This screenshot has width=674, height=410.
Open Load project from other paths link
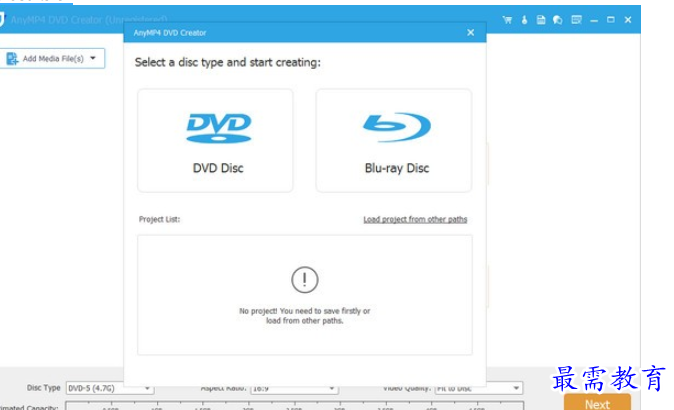tap(415, 219)
